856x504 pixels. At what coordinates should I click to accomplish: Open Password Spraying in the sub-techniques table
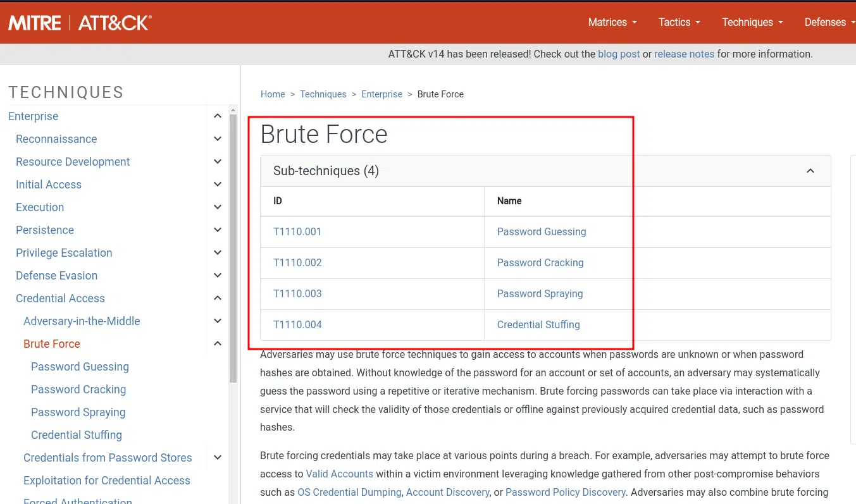coord(540,293)
